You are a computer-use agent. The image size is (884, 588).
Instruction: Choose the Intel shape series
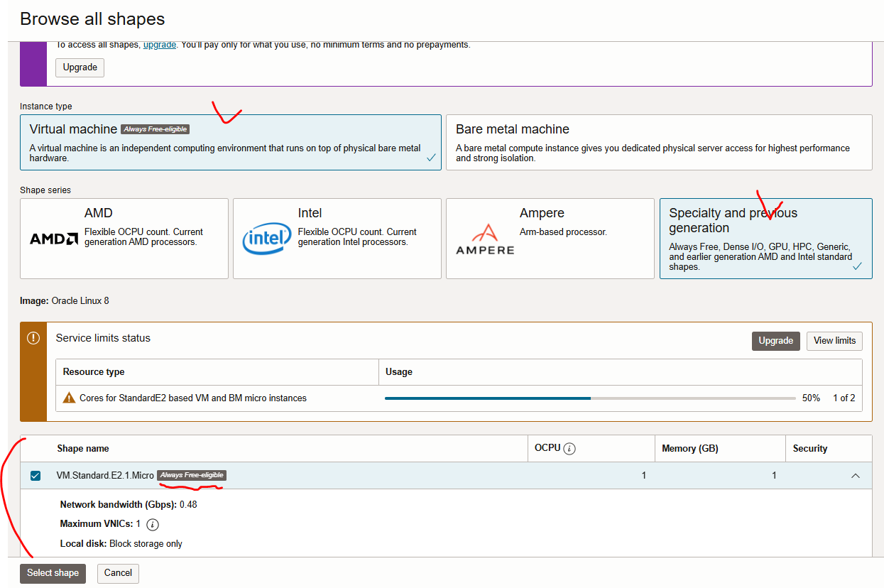[x=337, y=239]
